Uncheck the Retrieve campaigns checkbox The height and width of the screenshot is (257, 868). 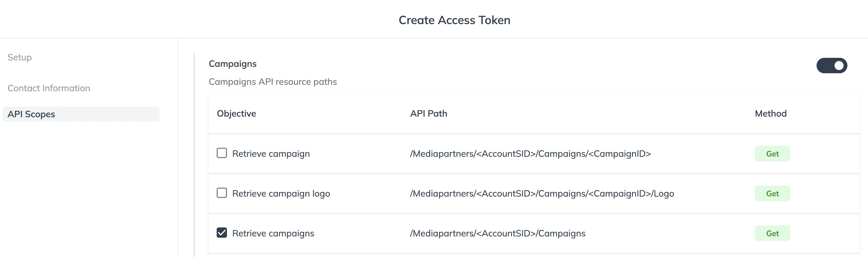click(222, 233)
